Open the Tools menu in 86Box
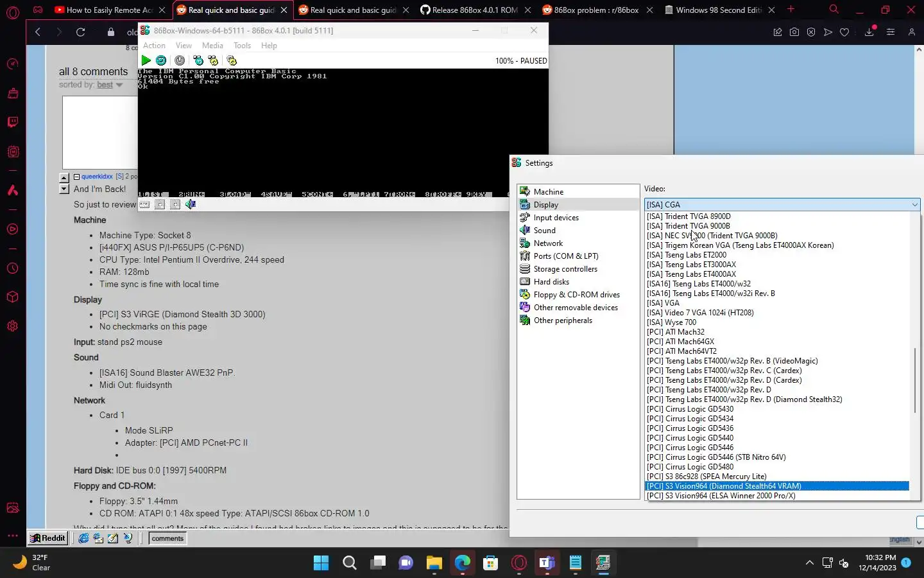Screen dimensions: 924x578 click(x=242, y=46)
